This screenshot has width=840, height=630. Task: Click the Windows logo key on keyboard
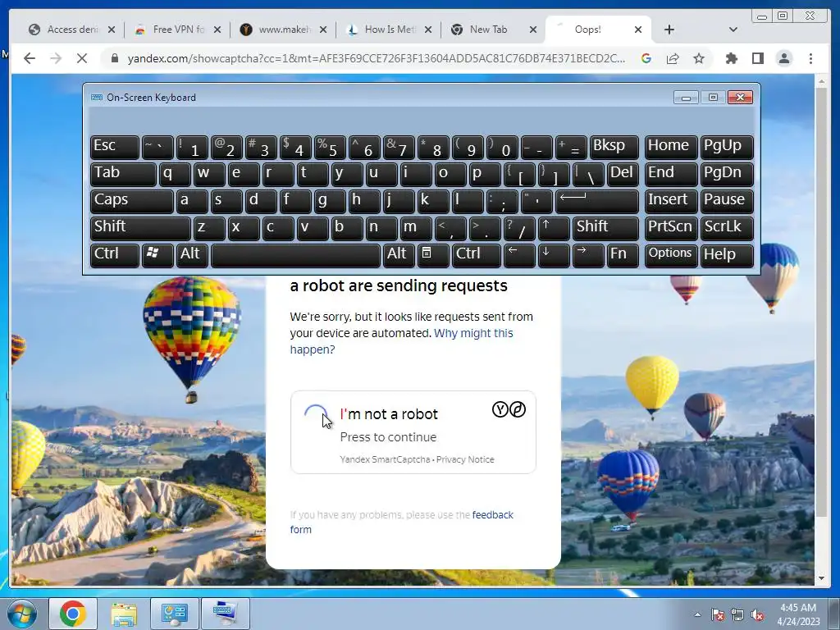(157, 255)
